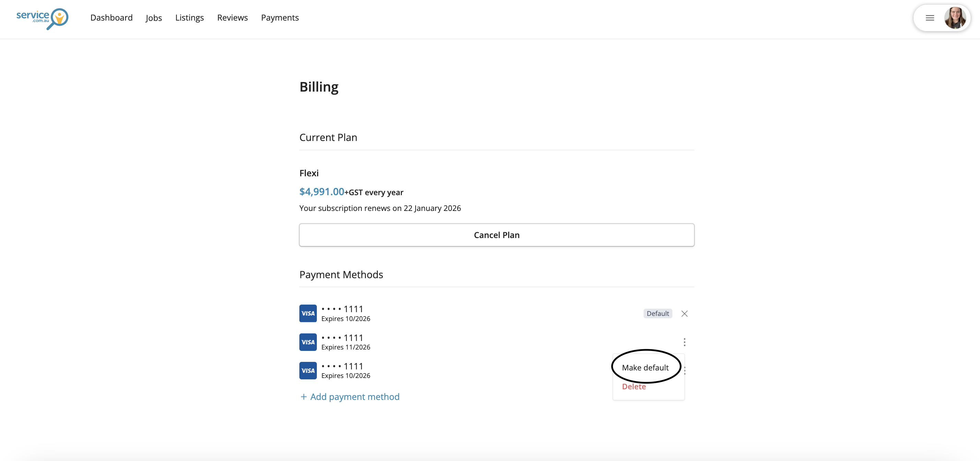980x461 pixels.
Task: Open the hamburger menu icon
Action: pyautogui.click(x=930, y=18)
